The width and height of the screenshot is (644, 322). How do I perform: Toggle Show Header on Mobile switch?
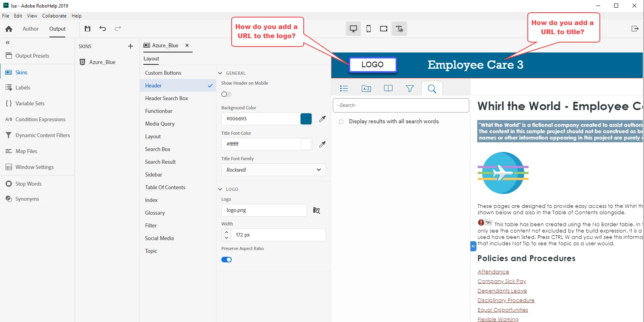pos(226,94)
